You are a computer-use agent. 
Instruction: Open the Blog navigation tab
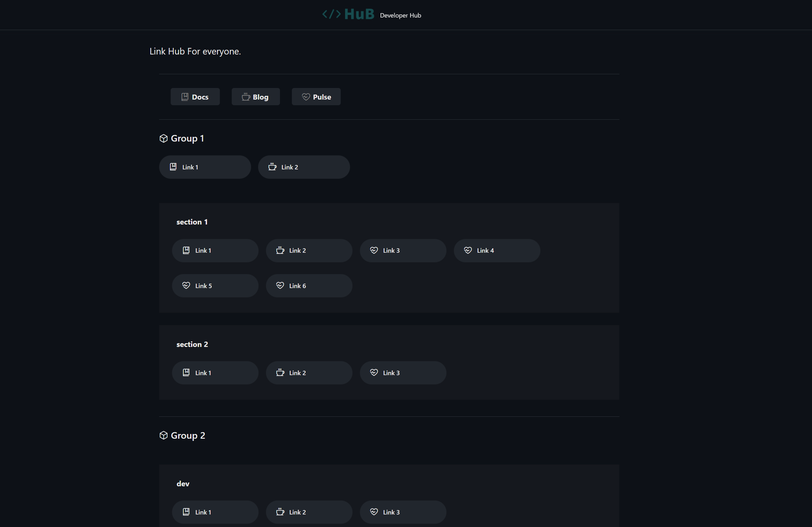[x=256, y=97]
